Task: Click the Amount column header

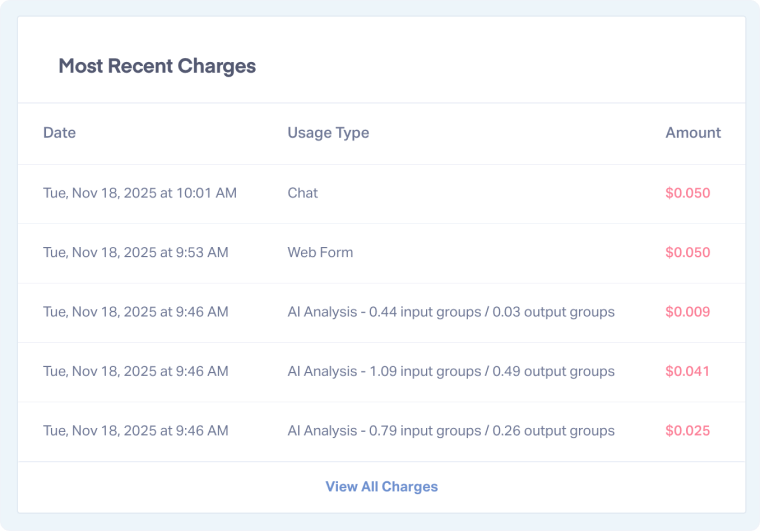Action: point(692,133)
